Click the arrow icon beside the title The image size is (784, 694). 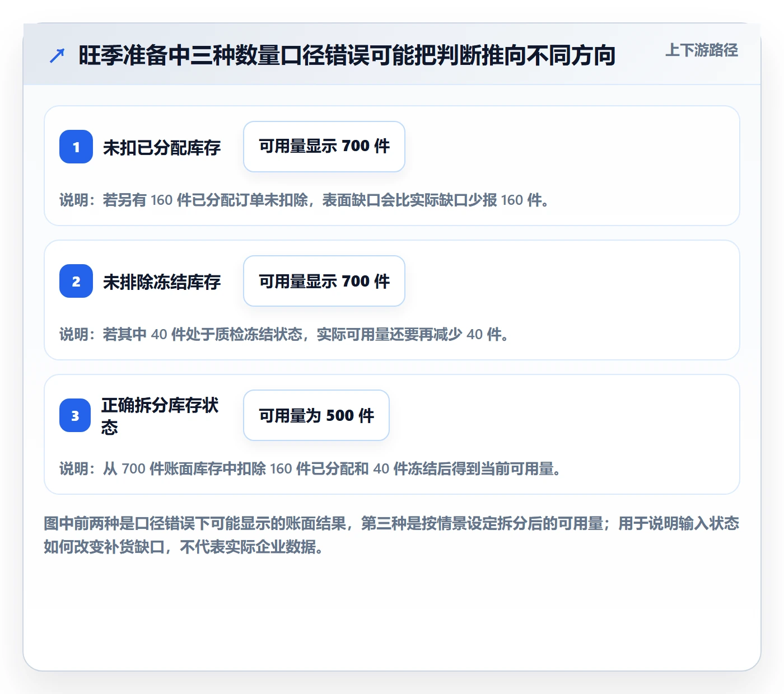pyautogui.click(x=57, y=56)
